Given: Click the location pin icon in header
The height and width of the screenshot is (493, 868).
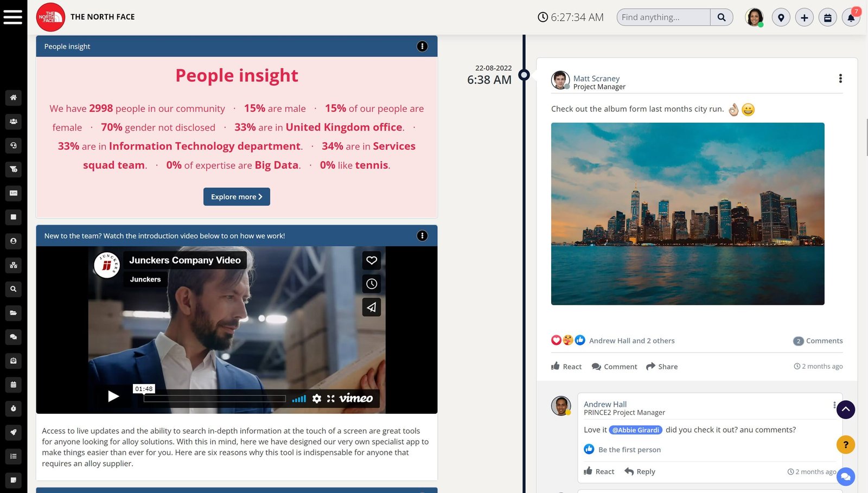Looking at the screenshot, I should [781, 17].
